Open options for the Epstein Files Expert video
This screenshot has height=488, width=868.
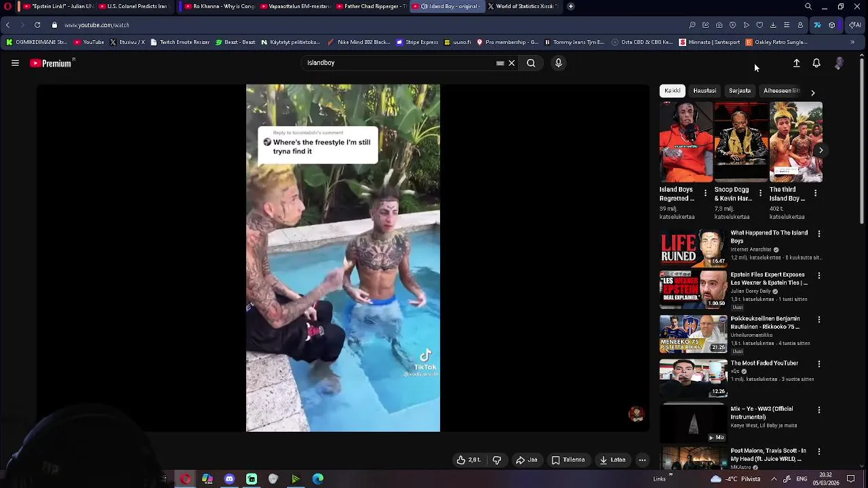pos(819,276)
